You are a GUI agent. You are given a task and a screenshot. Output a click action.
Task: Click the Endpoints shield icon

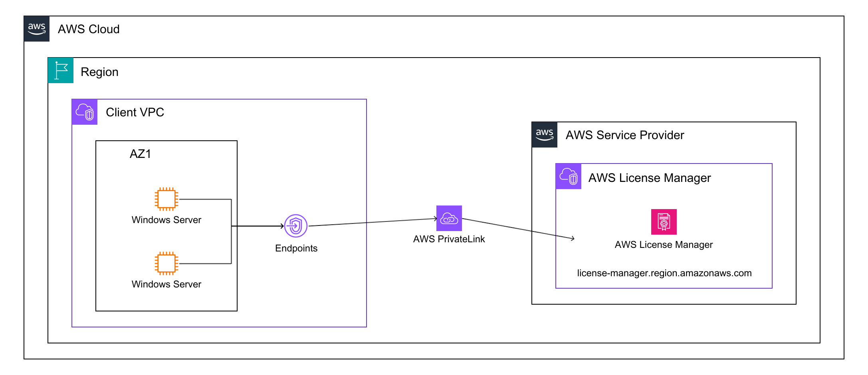(295, 226)
